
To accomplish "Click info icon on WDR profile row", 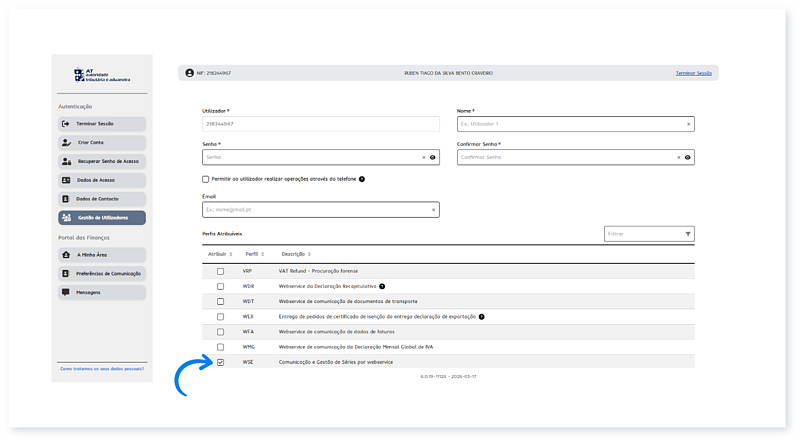I will [382, 286].
